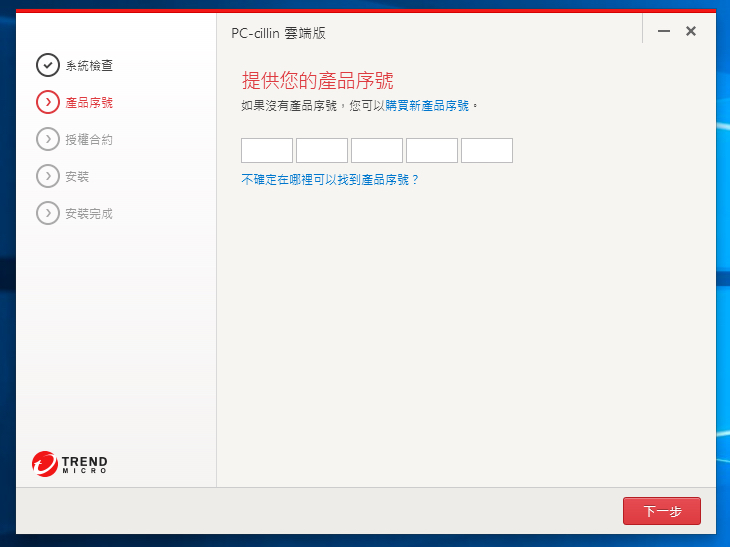Click the red 產品序號 step arrow icon

coord(47,102)
